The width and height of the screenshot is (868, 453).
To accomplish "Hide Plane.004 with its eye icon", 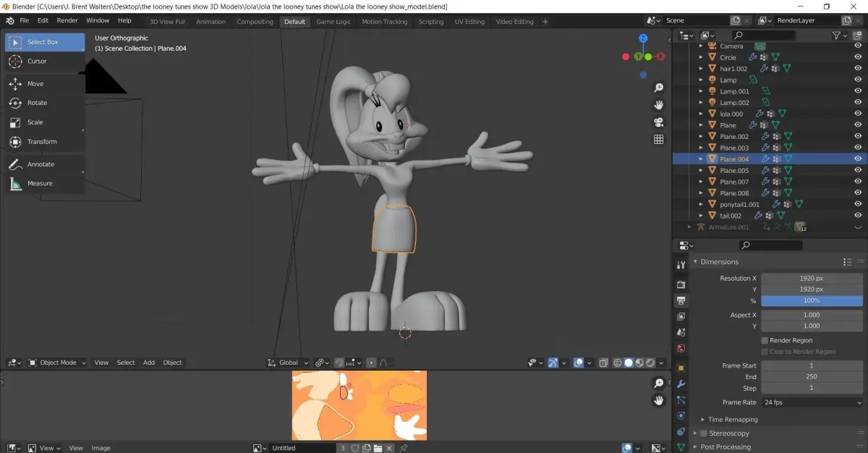I will (858, 159).
